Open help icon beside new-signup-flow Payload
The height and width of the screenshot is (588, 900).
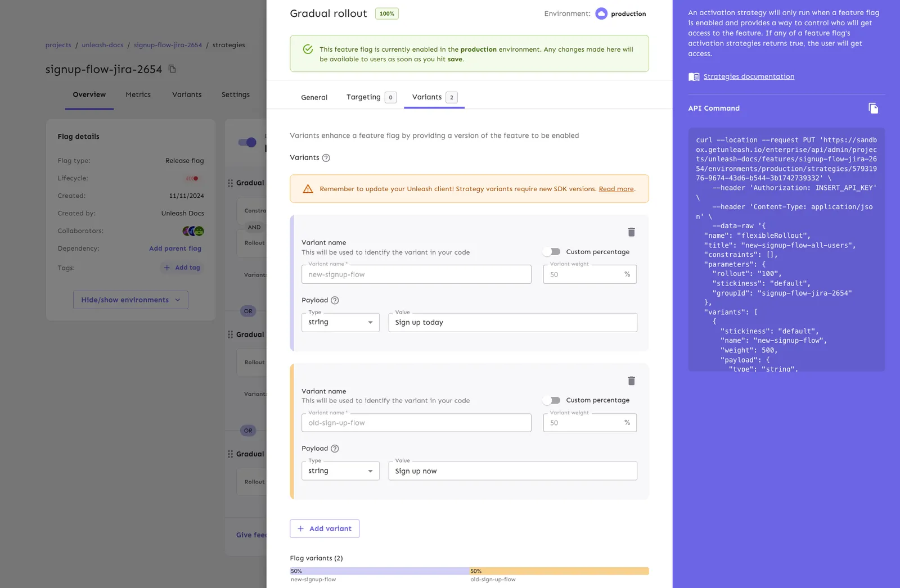click(x=335, y=300)
